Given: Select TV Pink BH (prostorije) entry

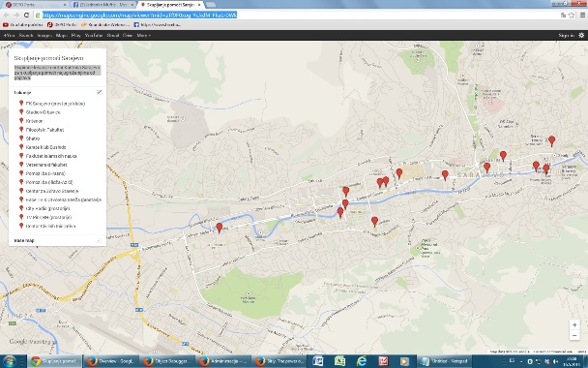Looking at the screenshot, I should [x=48, y=217].
